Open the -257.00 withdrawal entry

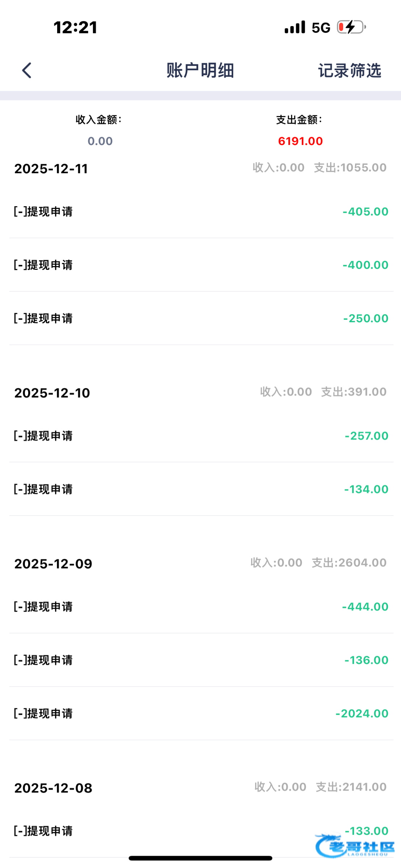click(x=200, y=436)
